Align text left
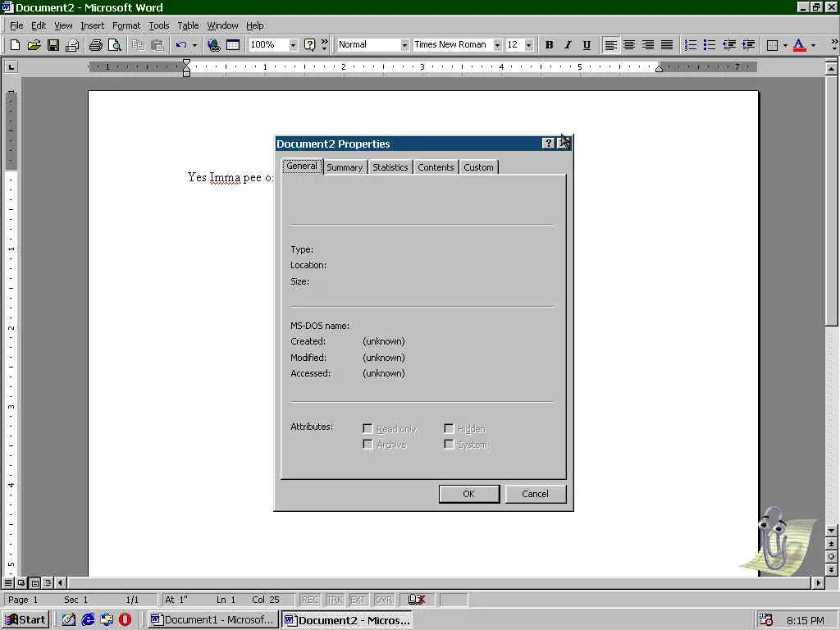This screenshot has height=630, width=840. 610,45
